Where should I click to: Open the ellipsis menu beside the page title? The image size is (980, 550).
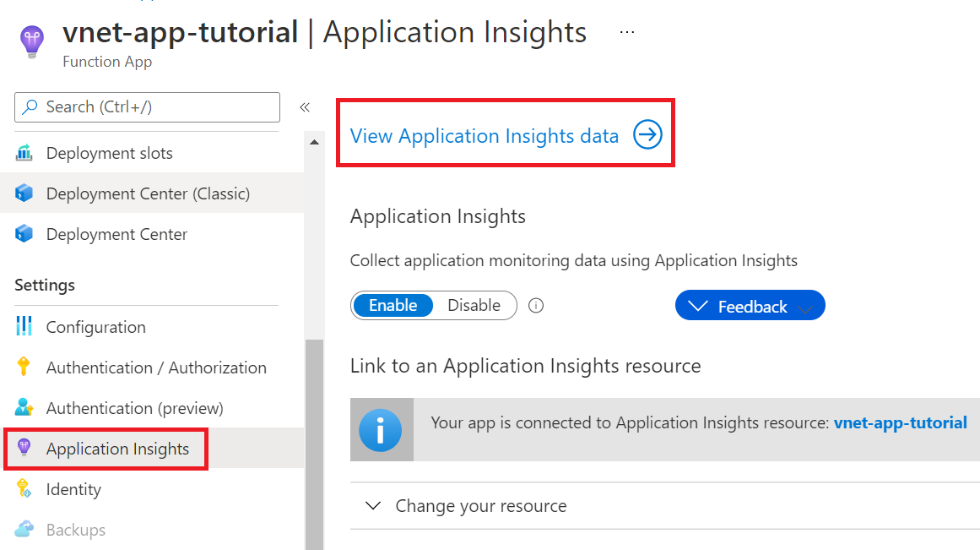coord(626,31)
